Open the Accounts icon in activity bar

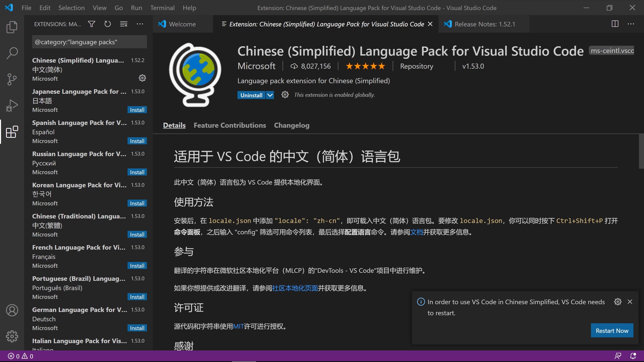pyautogui.click(x=12, y=310)
